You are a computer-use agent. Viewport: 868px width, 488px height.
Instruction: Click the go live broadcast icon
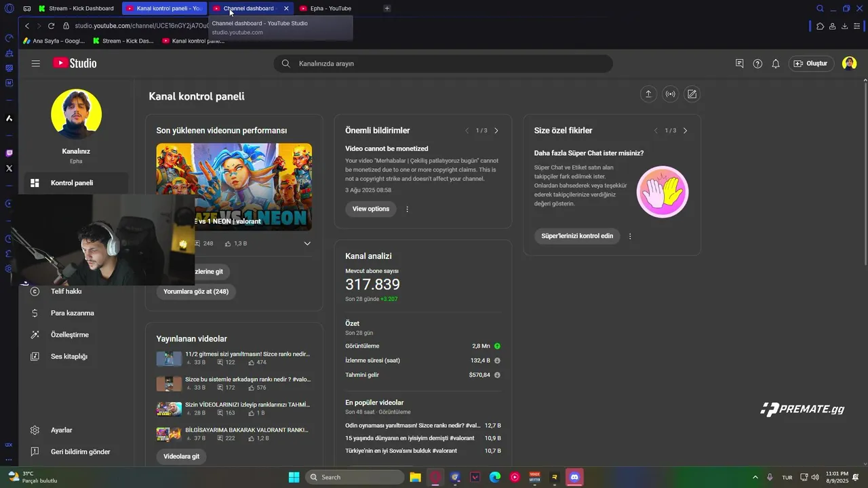[670, 94]
